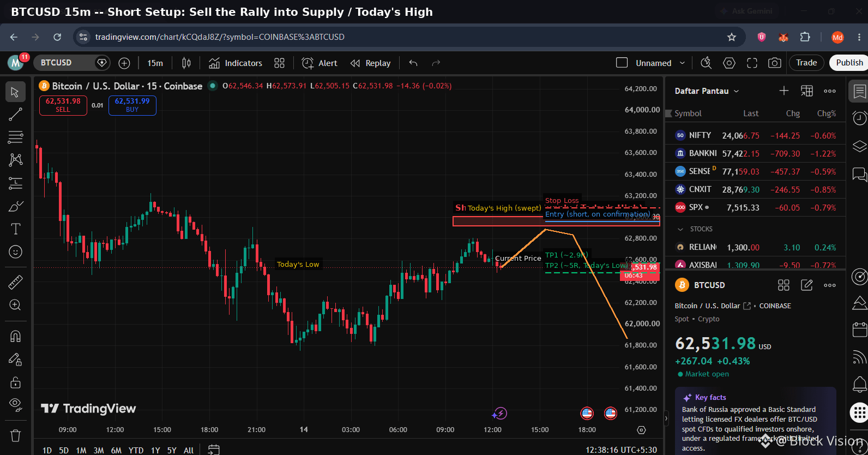The image size is (868, 455).
Task: Publish the chart idea
Action: [849, 63]
